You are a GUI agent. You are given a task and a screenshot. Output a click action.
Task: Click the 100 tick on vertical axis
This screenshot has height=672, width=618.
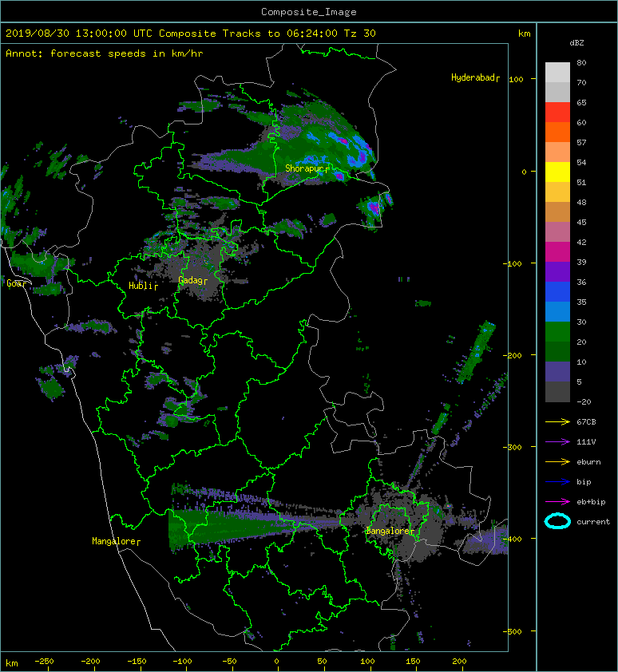coord(517,79)
